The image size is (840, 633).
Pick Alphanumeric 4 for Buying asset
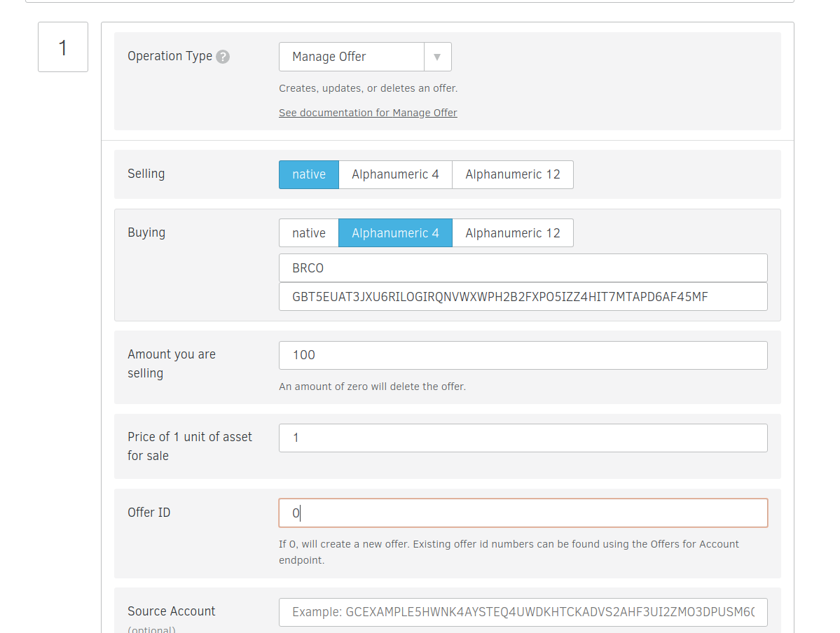click(395, 233)
